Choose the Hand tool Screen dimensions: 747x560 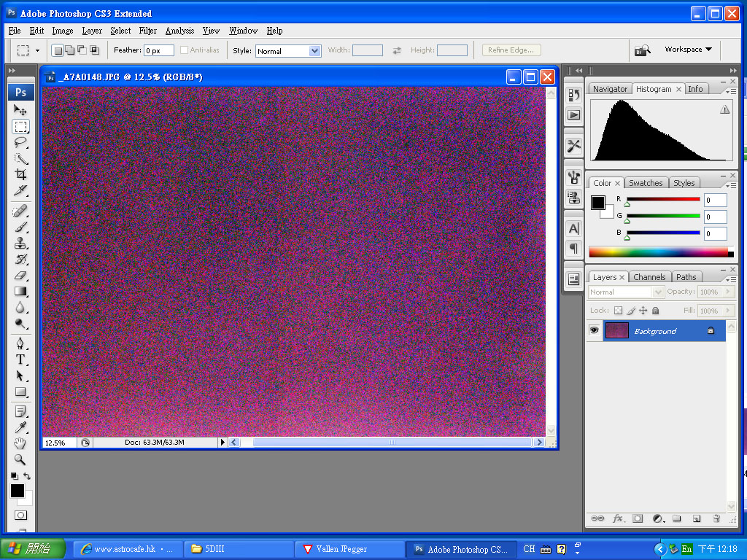tap(20, 444)
